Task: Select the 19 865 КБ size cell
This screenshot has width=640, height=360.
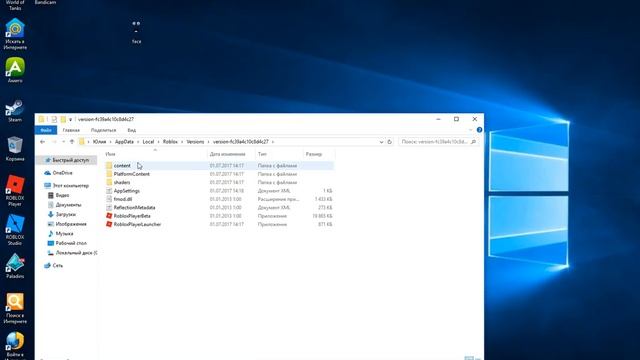Action: [322, 216]
